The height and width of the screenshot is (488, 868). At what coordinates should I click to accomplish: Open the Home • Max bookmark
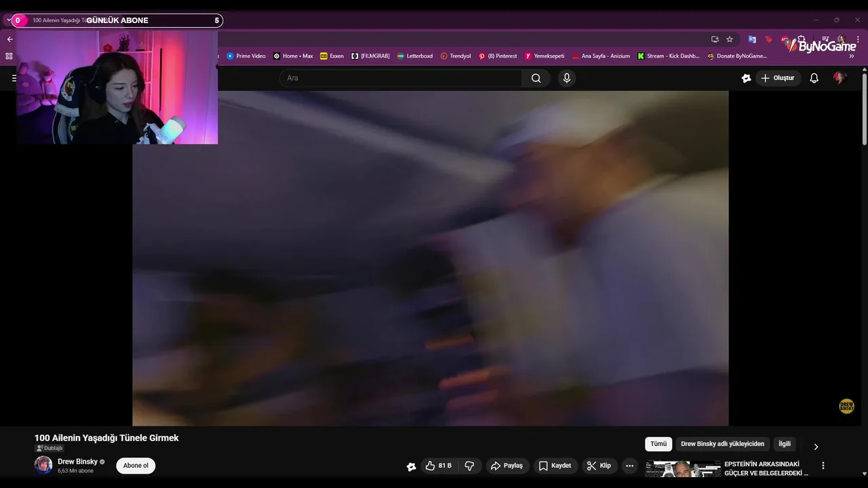coord(293,56)
